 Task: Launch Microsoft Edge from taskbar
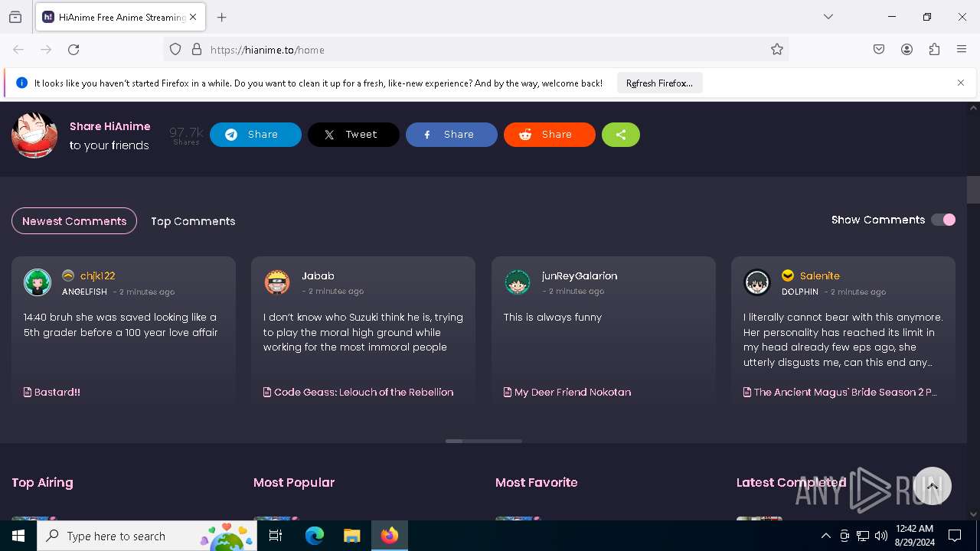(315, 536)
